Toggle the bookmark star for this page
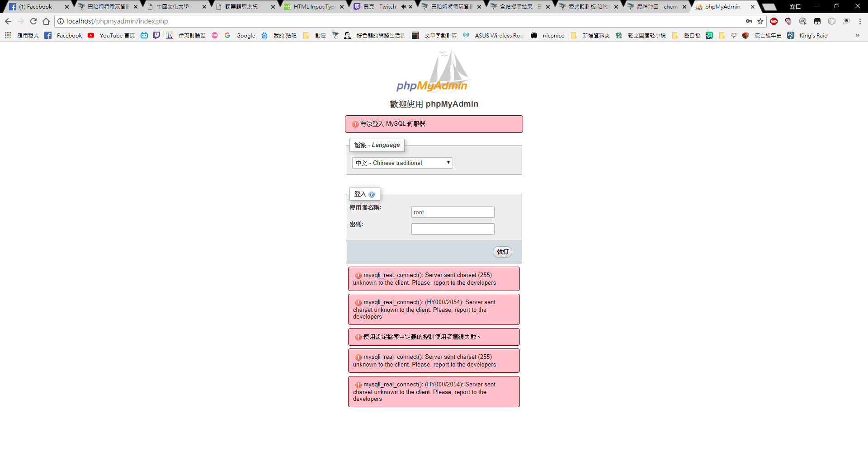 click(761, 21)
